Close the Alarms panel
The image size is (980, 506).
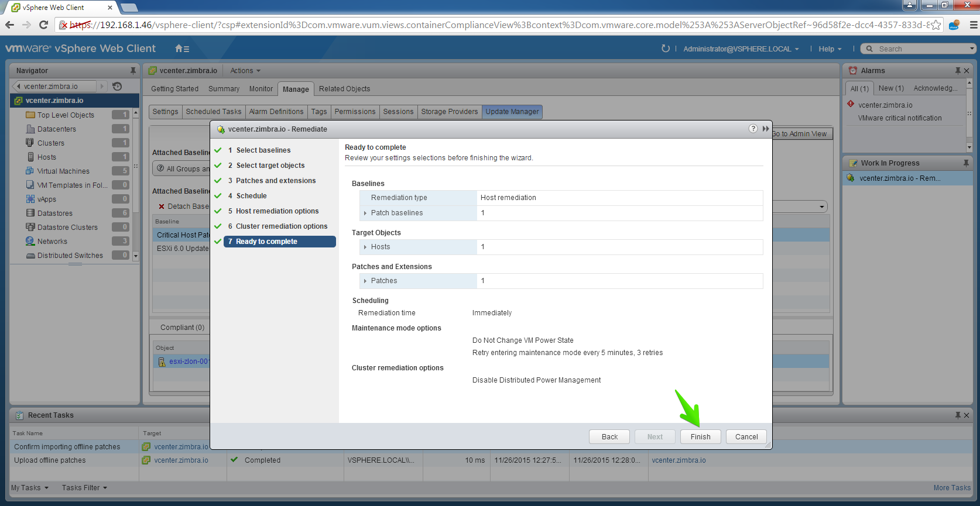[x=967, y=71]
